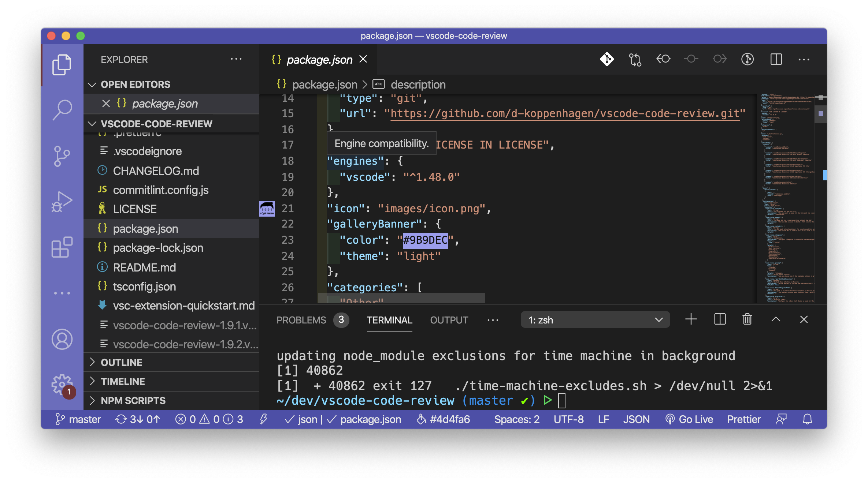Screen dimensions: 868x483
Task: Click Prettier in status bar
Action: pyautogui.click(x=744, y=419)
